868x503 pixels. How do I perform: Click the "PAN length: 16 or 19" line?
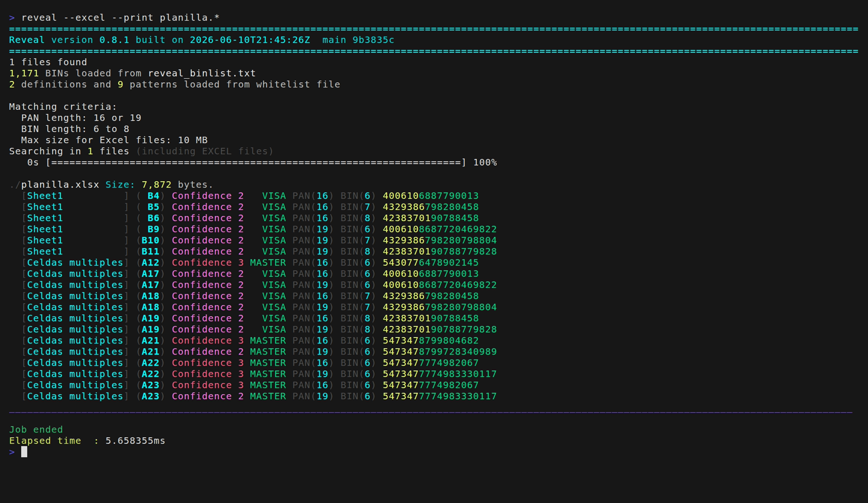point(81,118)
